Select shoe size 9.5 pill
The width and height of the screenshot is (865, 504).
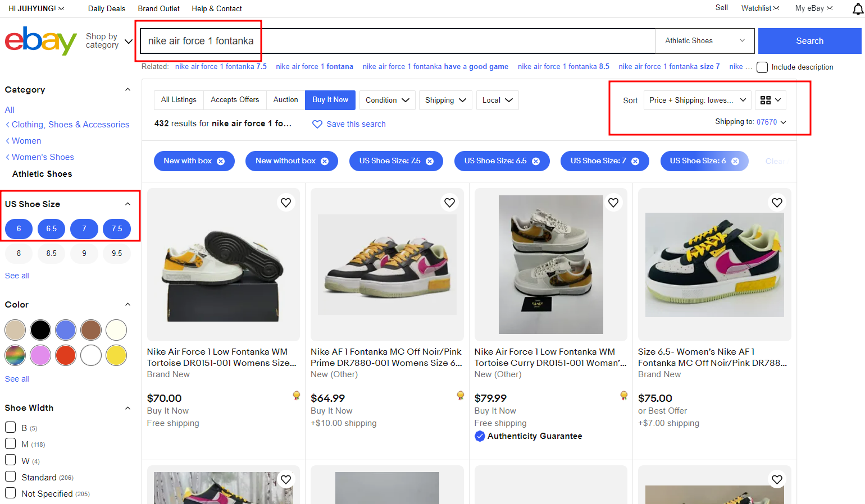pyautogui.click(x=117, y=254)
